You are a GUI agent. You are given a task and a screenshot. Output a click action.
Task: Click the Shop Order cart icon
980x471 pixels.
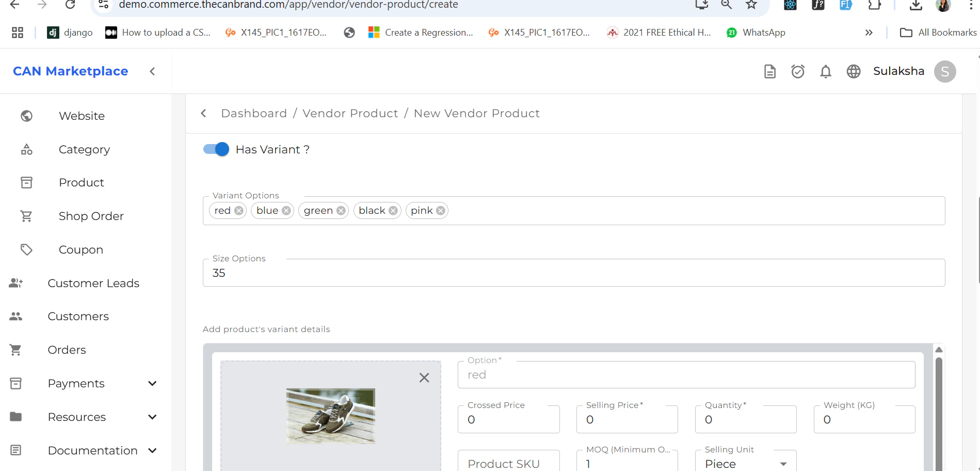(26, 216)
